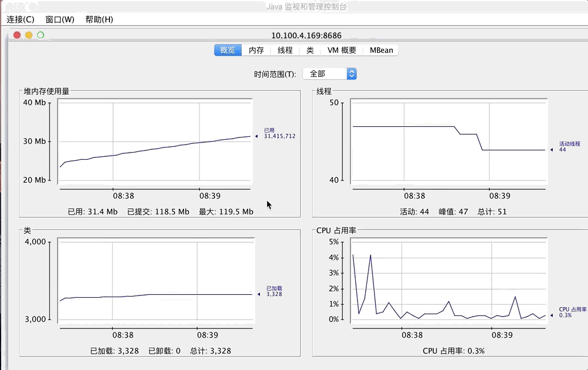Click the 总计: 3,328 text
588x370 pixels.
(x=211, y=351)
